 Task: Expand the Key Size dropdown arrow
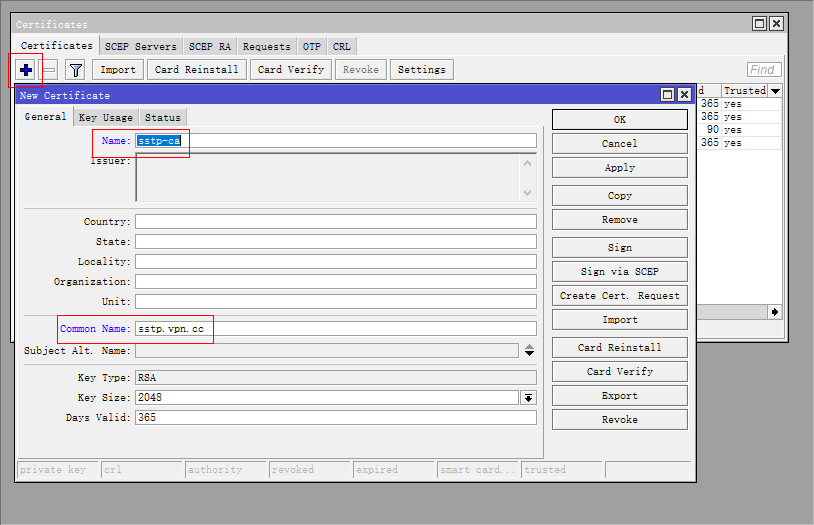[x=528, y=398]
